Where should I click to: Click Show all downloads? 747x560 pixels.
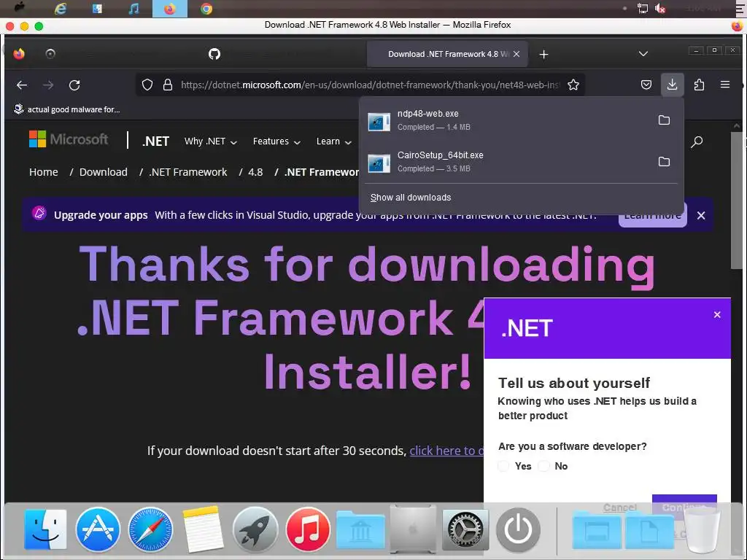tap(411, 198)
